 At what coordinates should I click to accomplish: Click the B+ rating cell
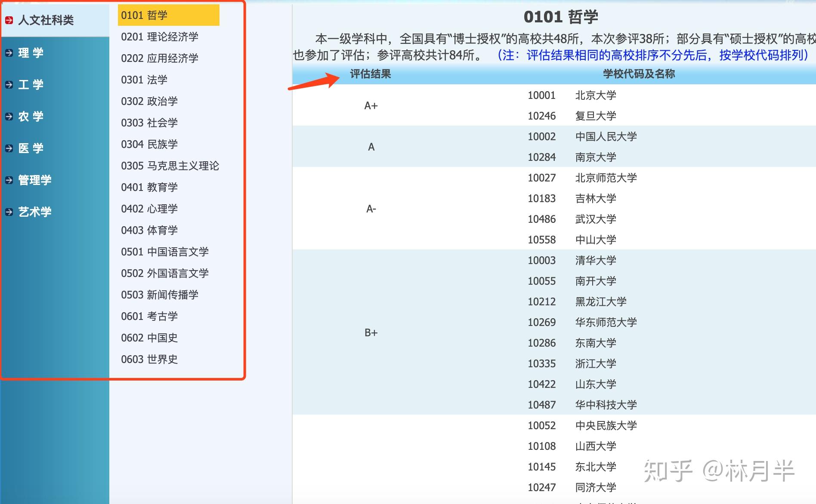coord(371,332)
